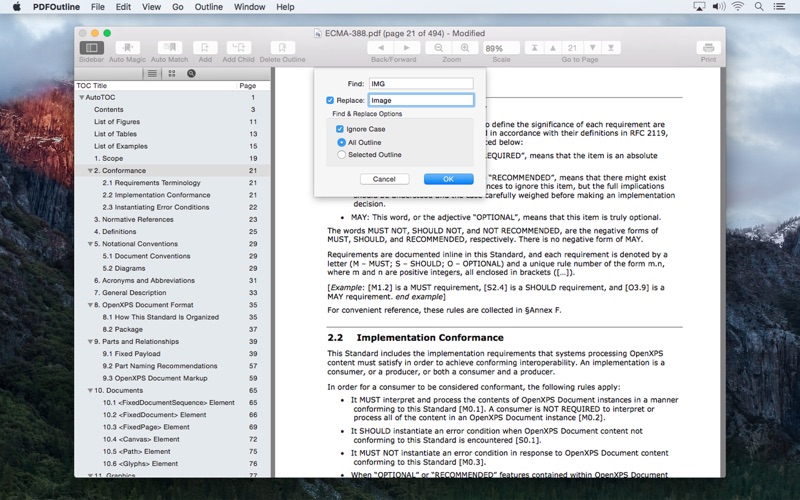Open the Apple menu

pos(16,7)
